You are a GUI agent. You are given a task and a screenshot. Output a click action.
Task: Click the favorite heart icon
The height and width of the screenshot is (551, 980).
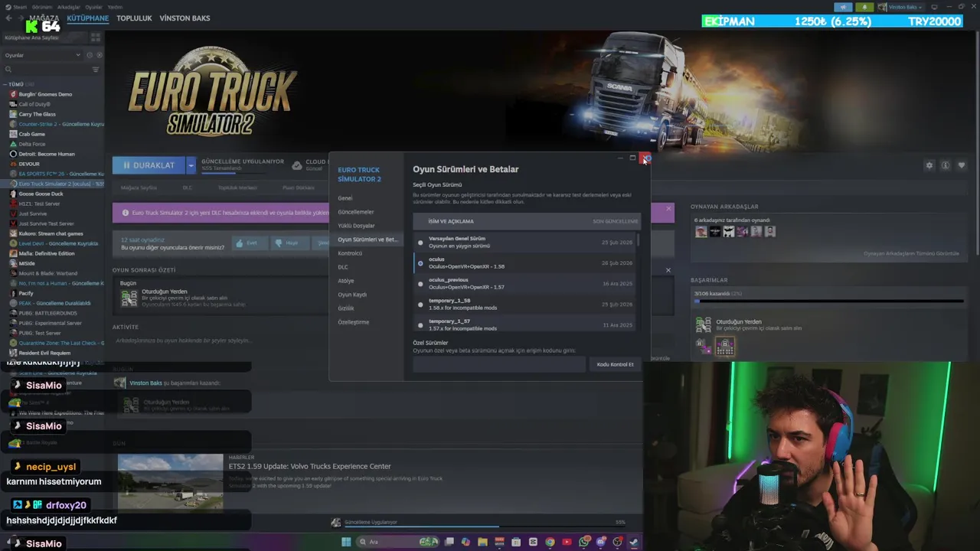pyautogui.click(x=962, y=165)
